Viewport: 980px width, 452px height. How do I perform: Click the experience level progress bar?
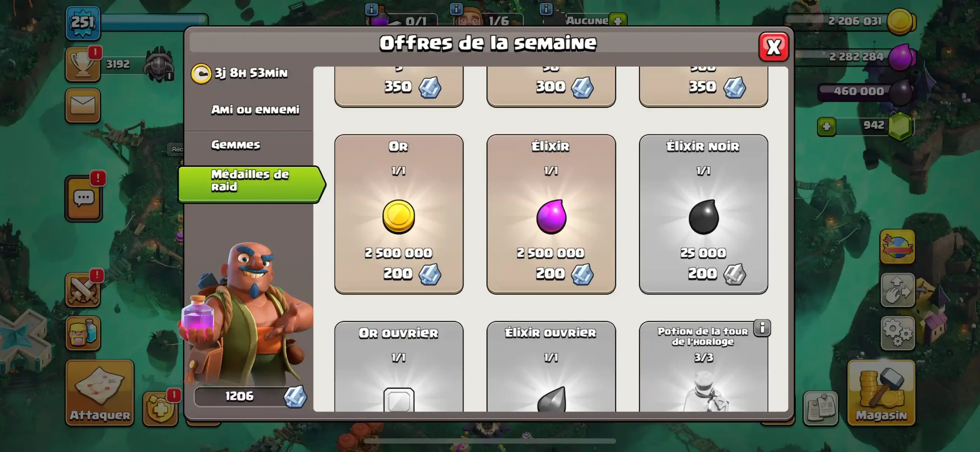[x=154, y=23]
